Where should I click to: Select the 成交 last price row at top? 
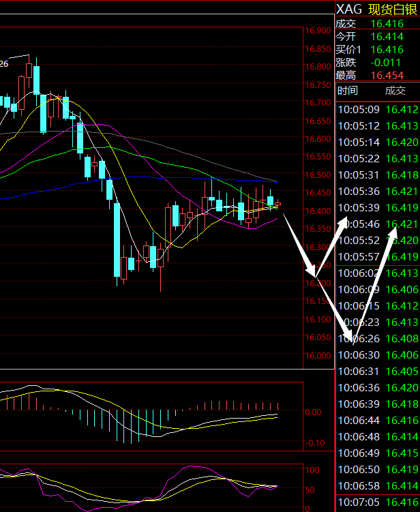click(x=377, y=23)
